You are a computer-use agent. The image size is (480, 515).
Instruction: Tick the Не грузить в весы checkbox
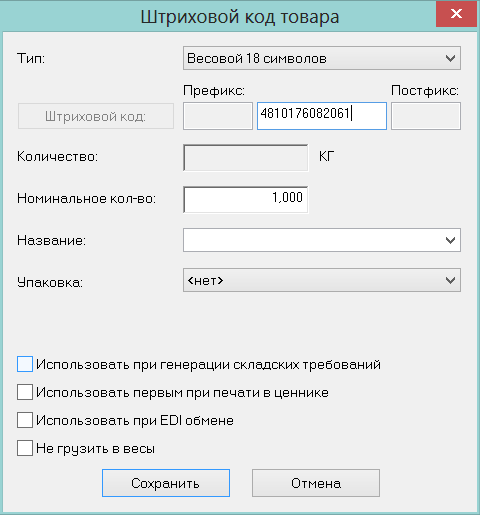pyautogui.click(x=25, y=448)
